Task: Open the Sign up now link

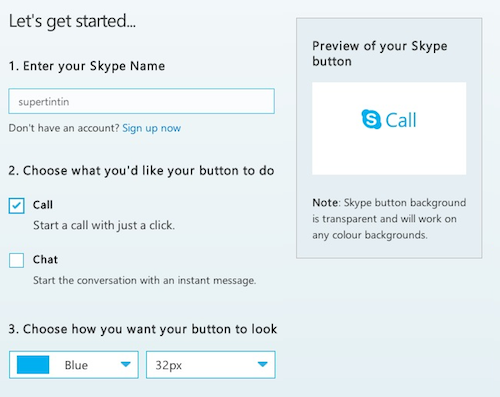Action: (151, 128)
